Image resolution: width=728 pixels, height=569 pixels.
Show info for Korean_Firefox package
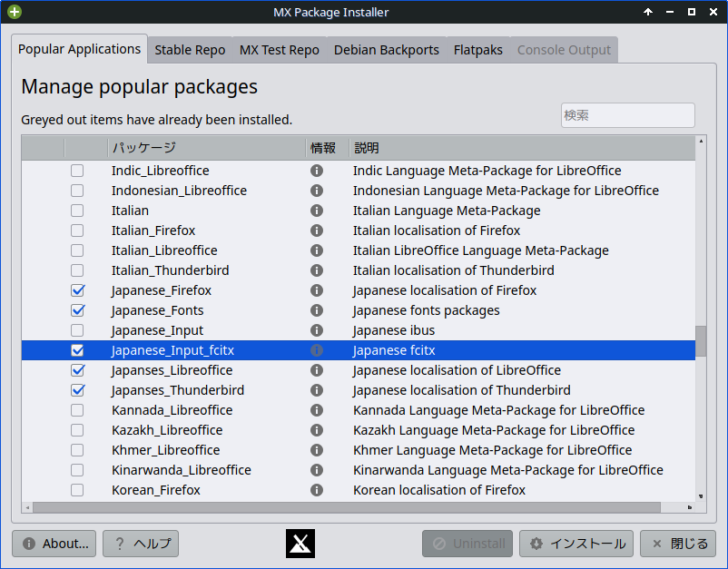317,490
